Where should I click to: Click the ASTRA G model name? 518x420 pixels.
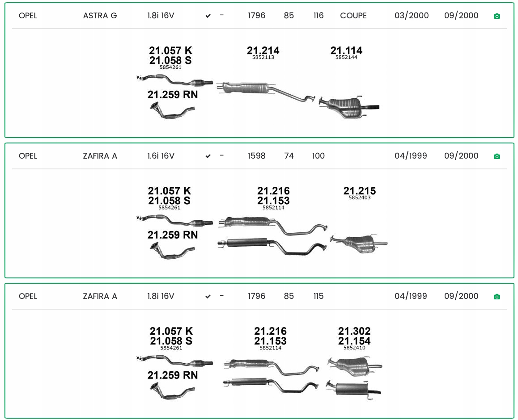pos(100,16)
